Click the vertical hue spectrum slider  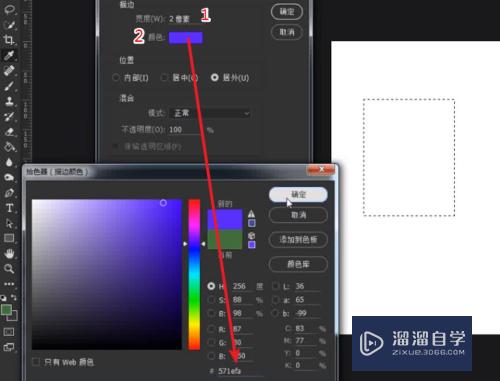[x=194, y=274]
